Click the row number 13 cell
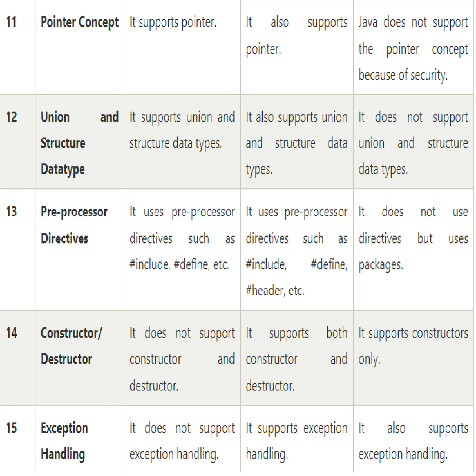 [17, 249]
